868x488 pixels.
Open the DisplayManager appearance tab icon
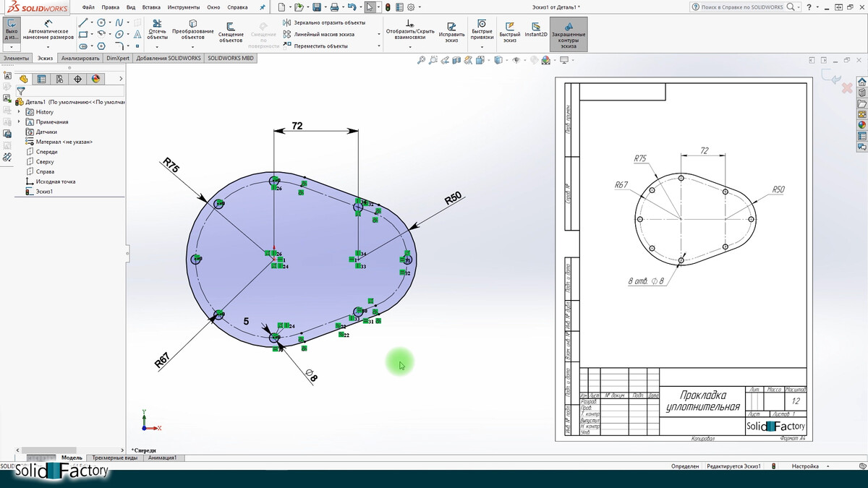95,79
